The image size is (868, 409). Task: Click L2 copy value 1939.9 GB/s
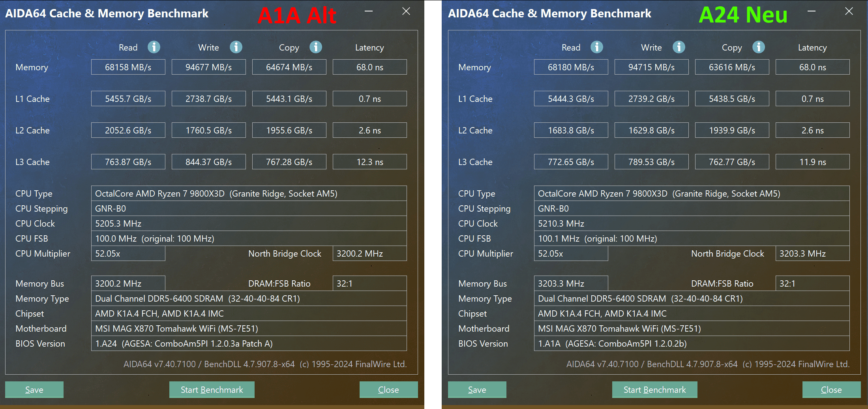pos(732,130)
